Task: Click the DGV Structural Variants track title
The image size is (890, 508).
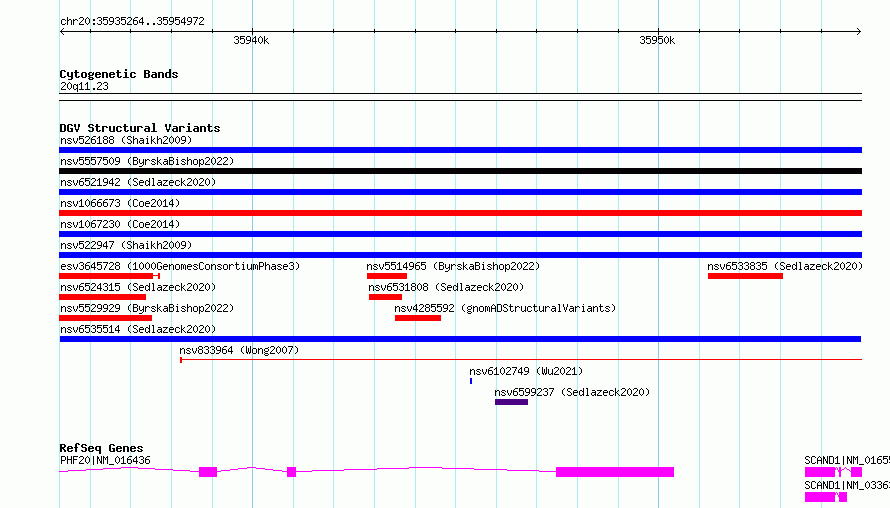Action: [140, 128]
